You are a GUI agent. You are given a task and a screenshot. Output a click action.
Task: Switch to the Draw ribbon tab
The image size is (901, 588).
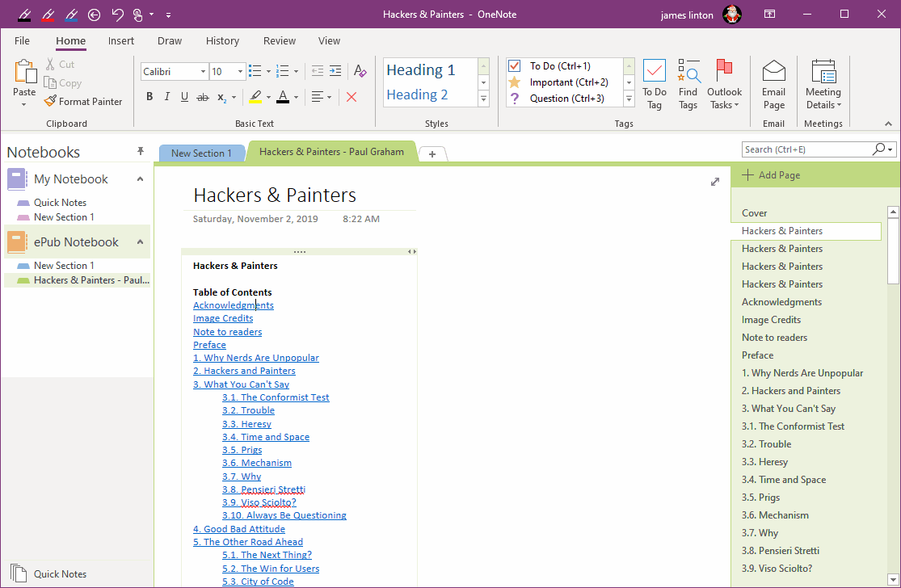169,40
